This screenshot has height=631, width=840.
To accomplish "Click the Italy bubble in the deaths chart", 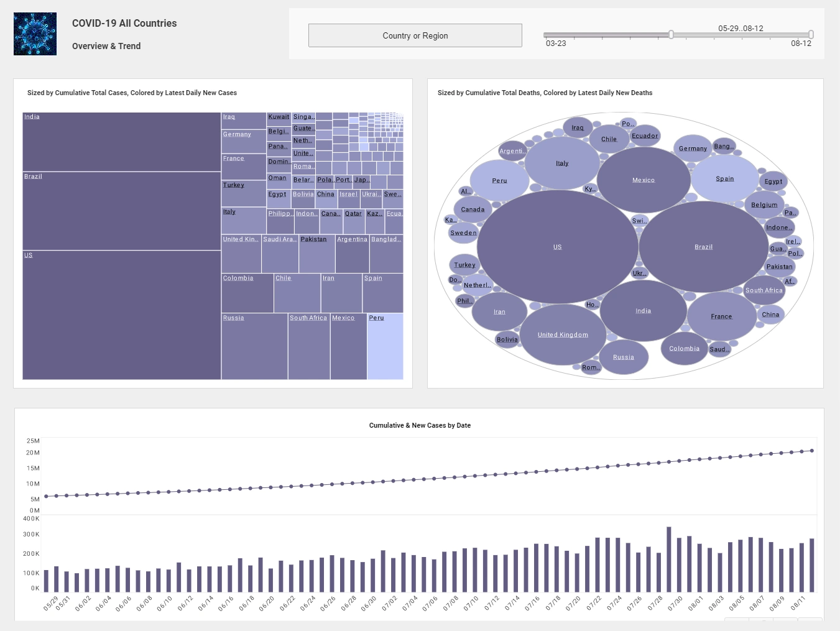I will click(x=561, y=163).
